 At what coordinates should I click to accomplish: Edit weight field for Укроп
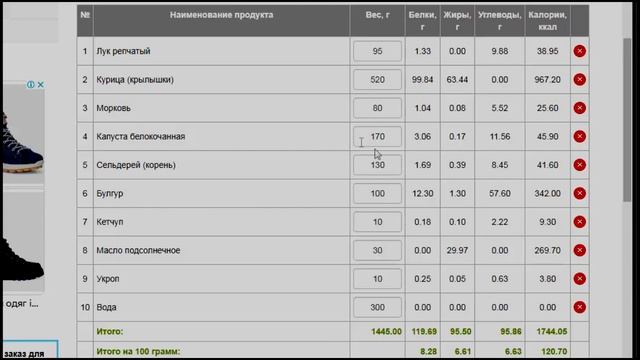pos(377,279)
